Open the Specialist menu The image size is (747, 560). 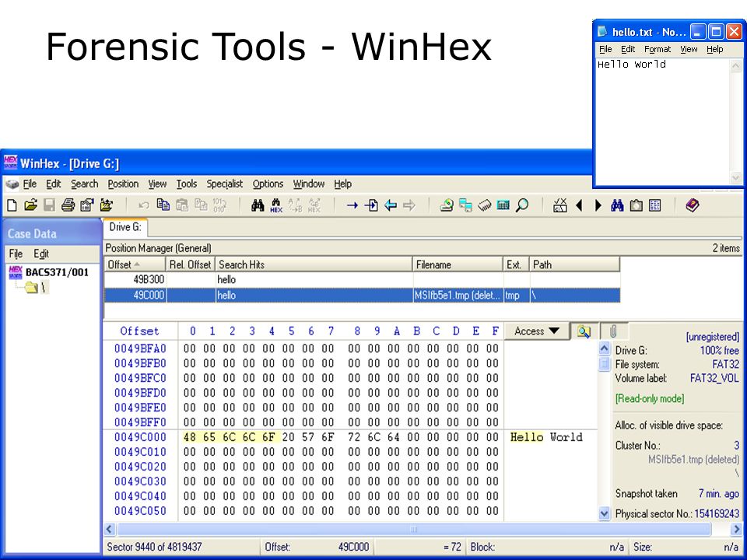(224, 184)
